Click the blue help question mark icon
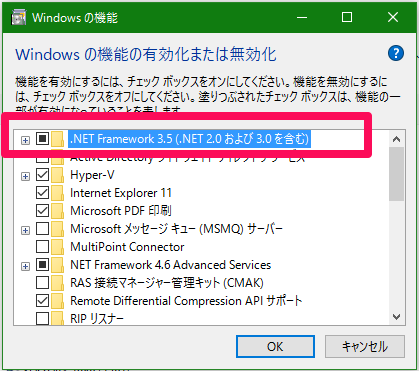Screen dimensions: 419x371 [x=396, y=53]
